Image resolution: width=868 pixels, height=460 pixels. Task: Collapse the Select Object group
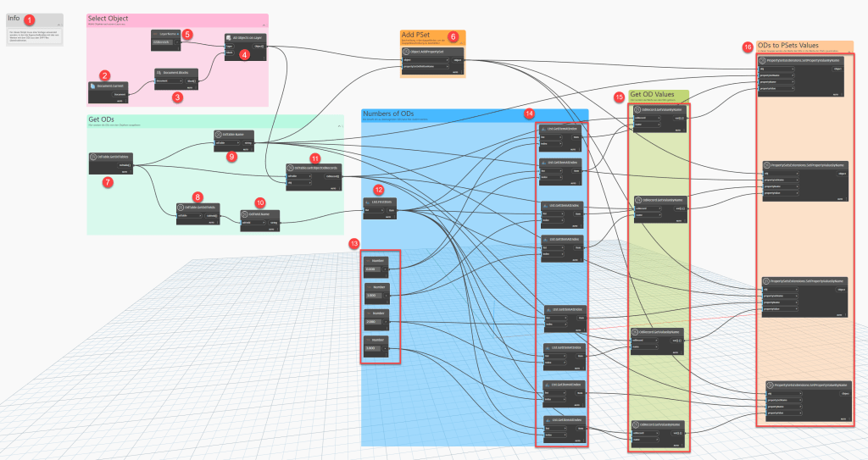pos(264,25)
